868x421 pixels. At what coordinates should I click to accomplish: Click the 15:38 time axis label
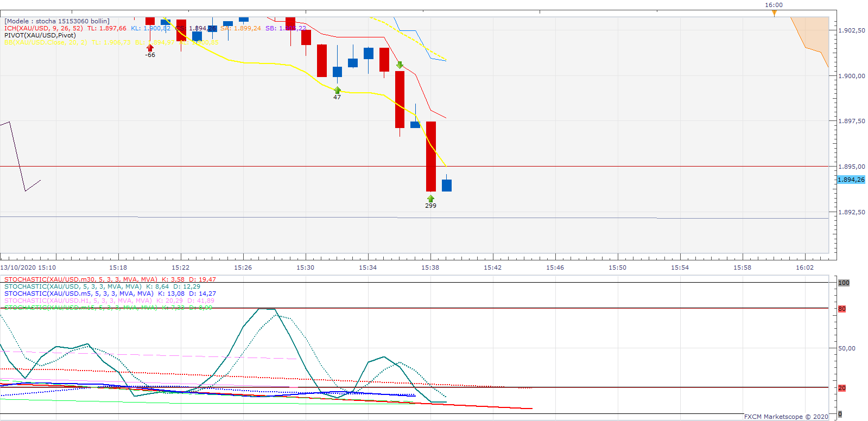tap(430, 267)
